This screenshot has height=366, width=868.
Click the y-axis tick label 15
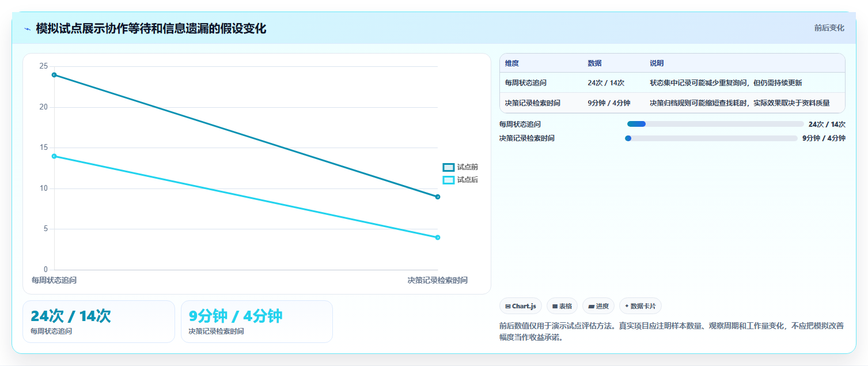click(x=44, y=148)
